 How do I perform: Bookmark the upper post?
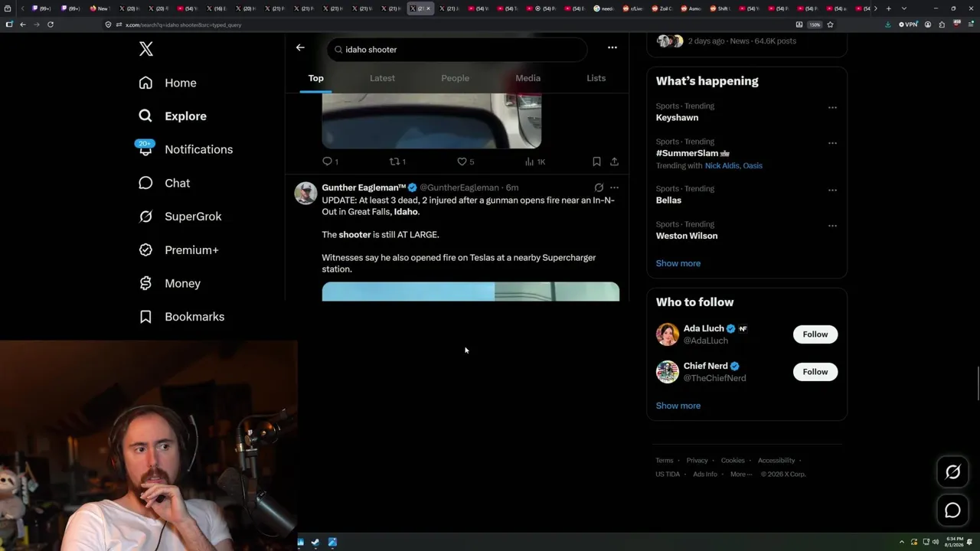pyautogui.click(x=596, y=161)
